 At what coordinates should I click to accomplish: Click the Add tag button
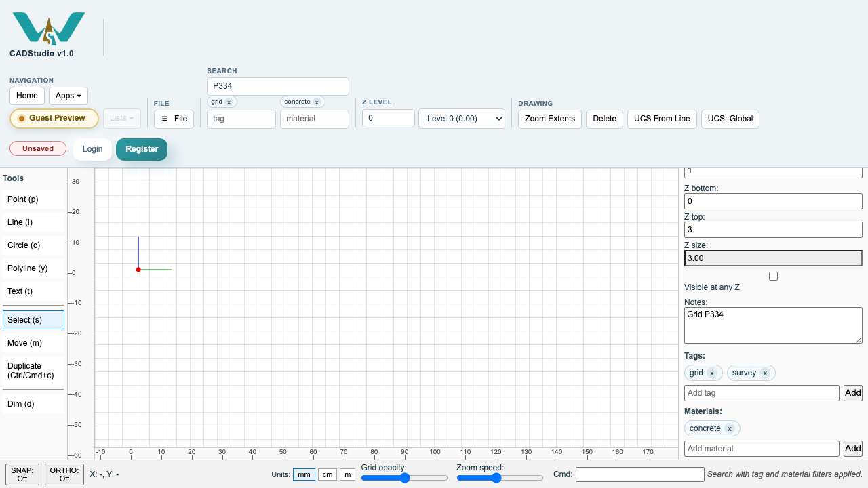pos(853,393)
